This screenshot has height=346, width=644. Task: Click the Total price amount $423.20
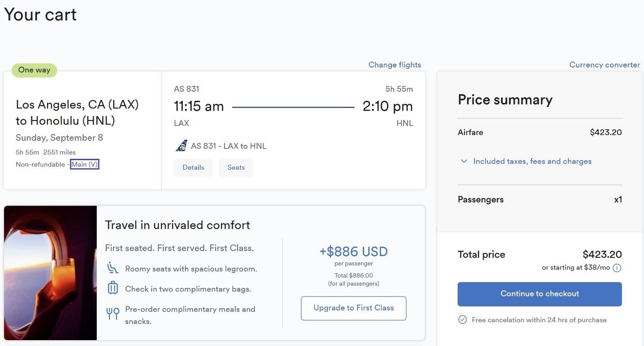tap(602, 254)
